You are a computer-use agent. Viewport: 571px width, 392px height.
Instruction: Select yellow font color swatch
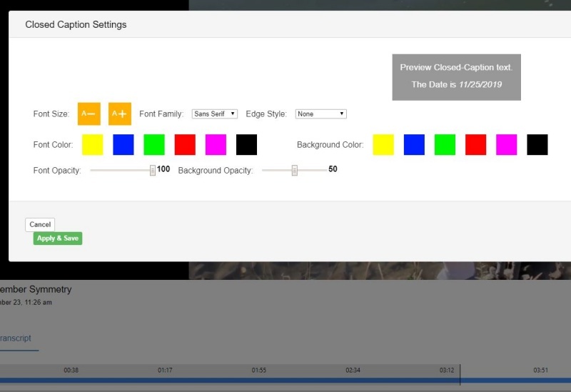pyautogui.click(x=92, y=144)
